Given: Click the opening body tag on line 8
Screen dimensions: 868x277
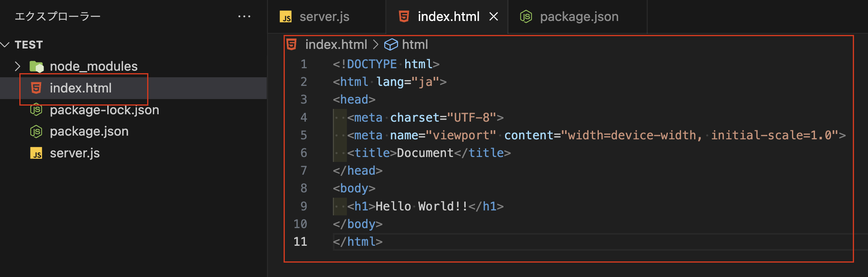Looking at the screenshot, I should (x=354, y=188).
